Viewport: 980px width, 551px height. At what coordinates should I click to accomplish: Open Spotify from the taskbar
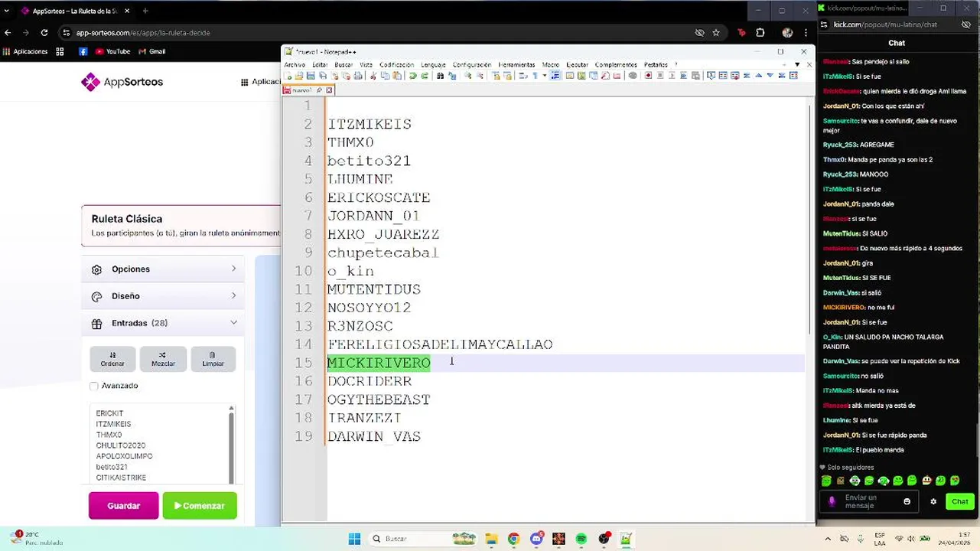(581, 539)
